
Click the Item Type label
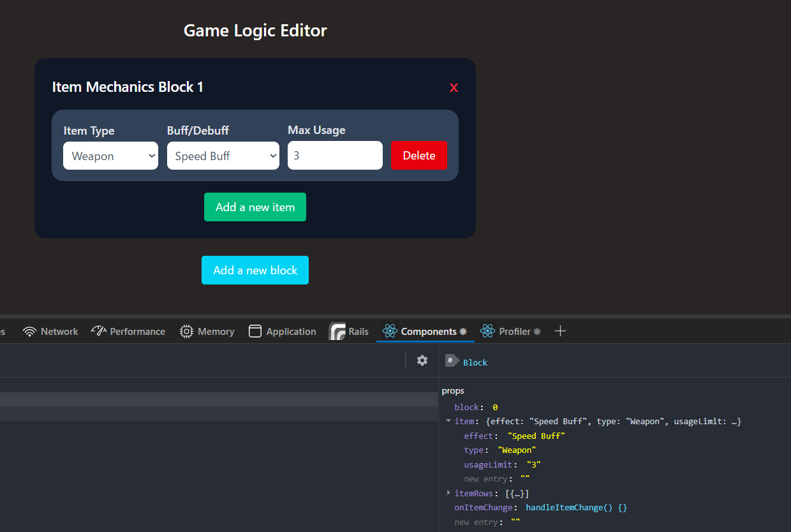[x=89, y=131]
